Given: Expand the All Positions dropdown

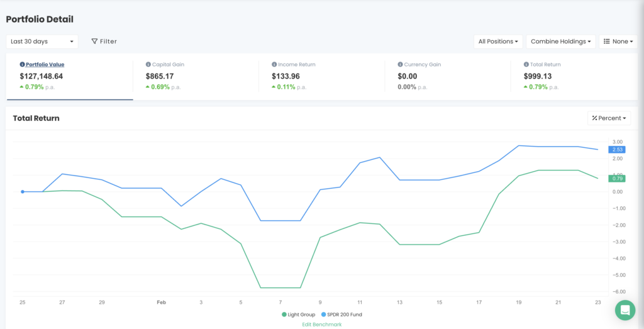Looking at the screenshot, I should click(498, 42).
